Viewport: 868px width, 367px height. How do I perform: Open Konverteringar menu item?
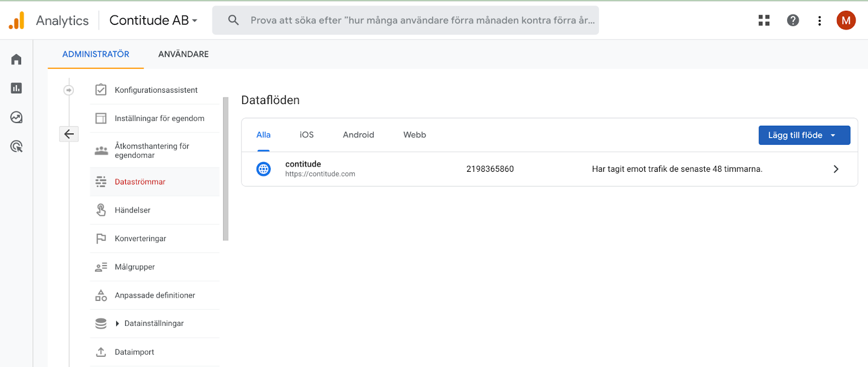pos(155,239)
